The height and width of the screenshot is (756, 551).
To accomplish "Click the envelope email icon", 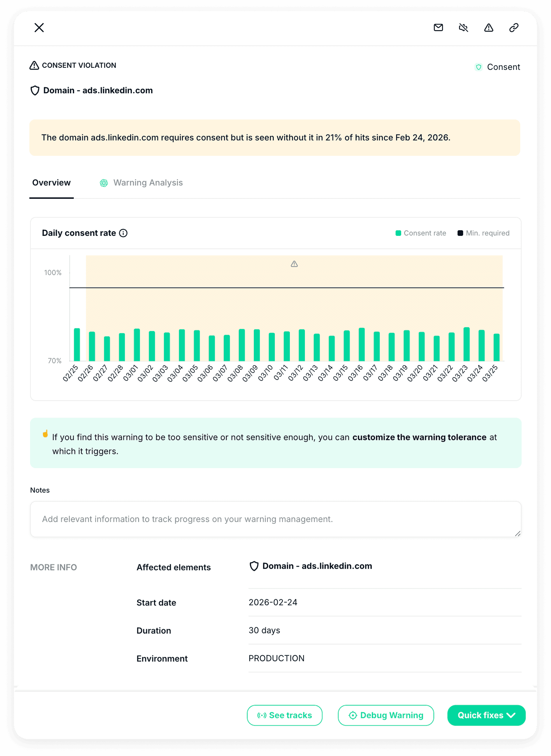I will coord(438,28).
